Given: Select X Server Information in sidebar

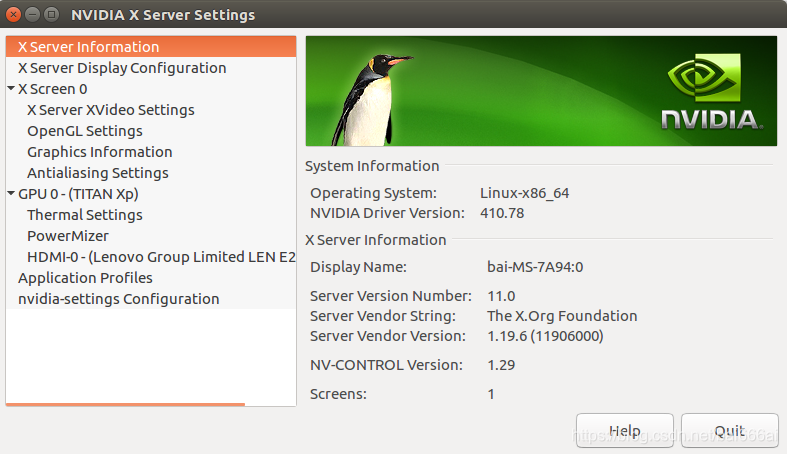Looking at the screenshot, I should [x=151, y=47].
